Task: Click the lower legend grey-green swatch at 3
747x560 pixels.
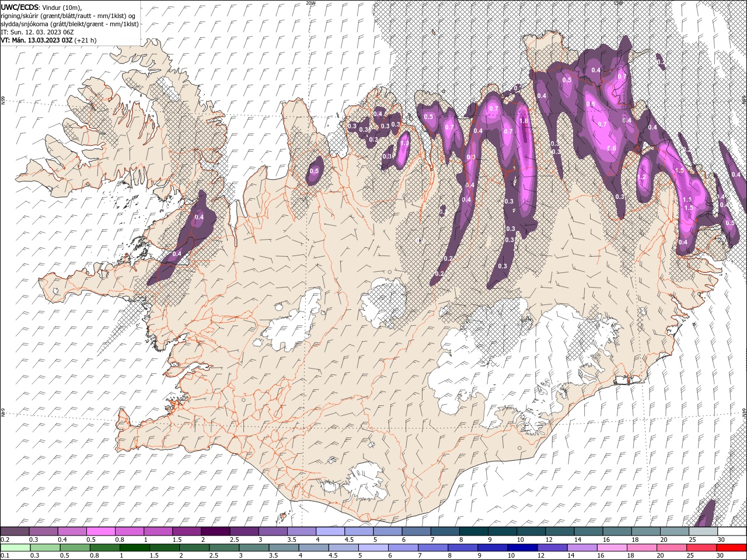Action: point(253,548)
